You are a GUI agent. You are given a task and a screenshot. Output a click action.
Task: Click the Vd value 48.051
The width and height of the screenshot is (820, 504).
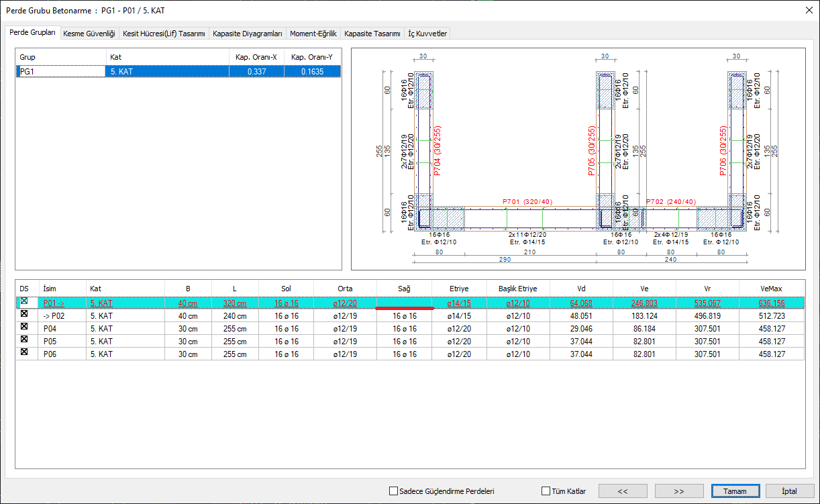[581, 316]
